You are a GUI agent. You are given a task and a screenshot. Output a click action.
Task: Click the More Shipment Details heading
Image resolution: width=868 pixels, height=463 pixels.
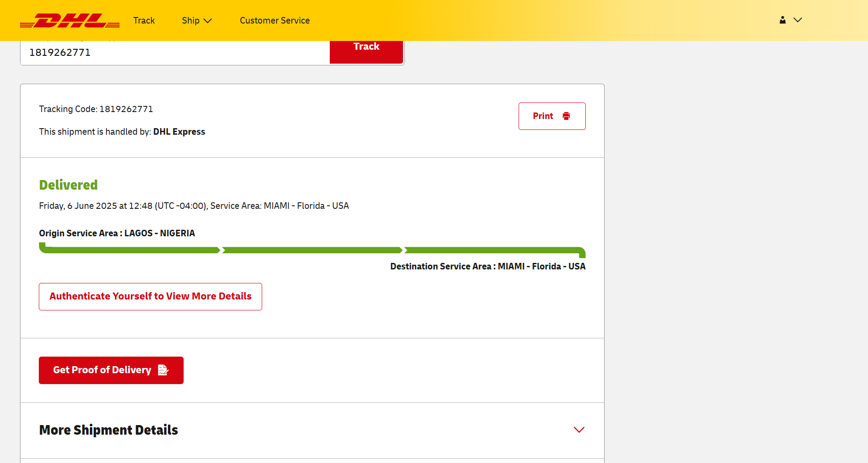(x=109, y=430)
